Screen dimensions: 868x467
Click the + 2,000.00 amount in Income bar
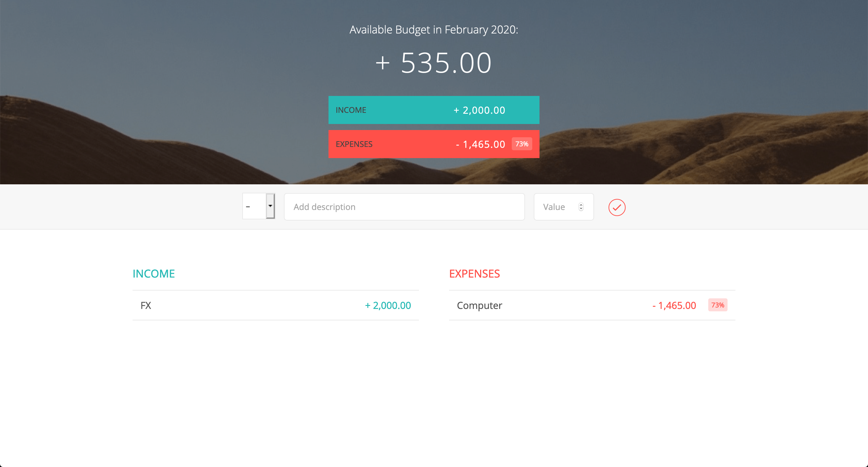479,110
